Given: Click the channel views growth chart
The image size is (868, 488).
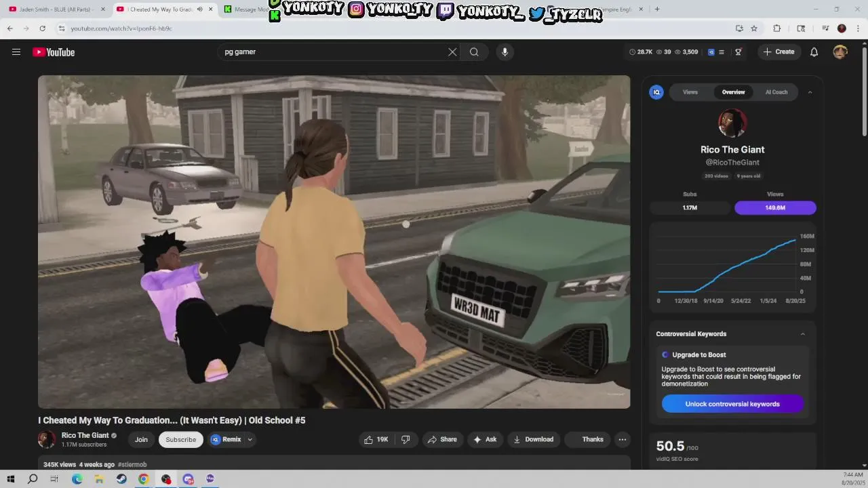Looking at the screenshot, I should (x=732, y=268).
